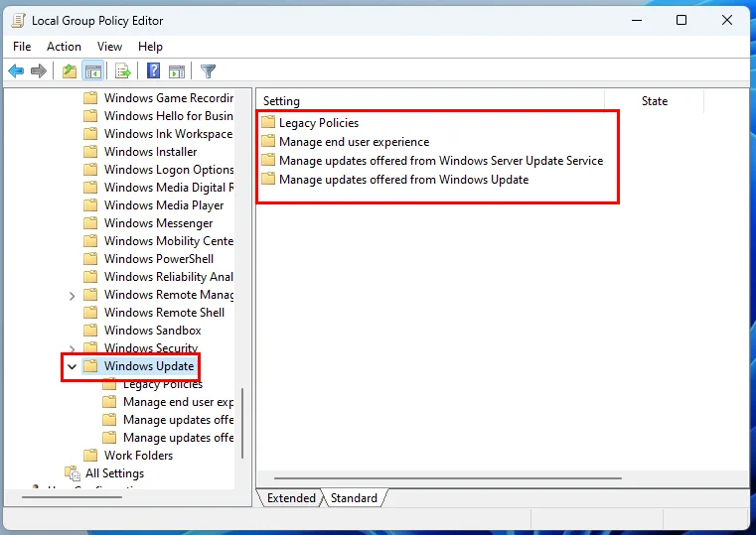Screen dimensions: 756x535
Task: Select Manage updates offered from Windows Update
Action: (x=404, y=179)
